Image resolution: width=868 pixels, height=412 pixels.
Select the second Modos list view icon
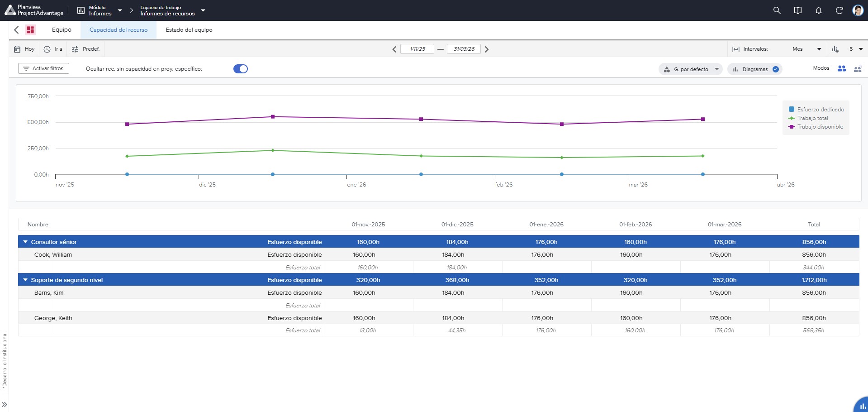click(858, 68)
